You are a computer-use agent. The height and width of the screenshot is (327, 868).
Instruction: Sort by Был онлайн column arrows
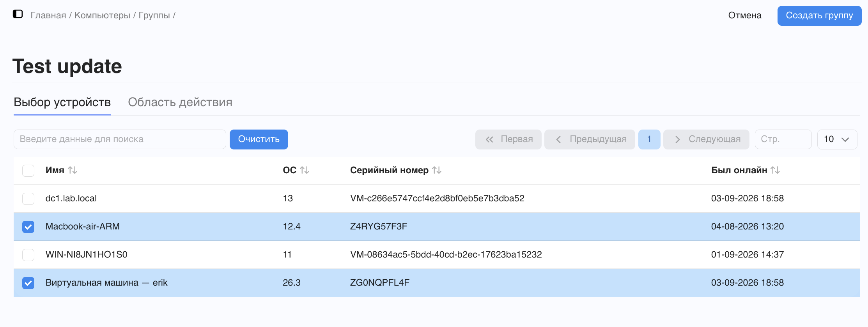(x=775, y=170)
